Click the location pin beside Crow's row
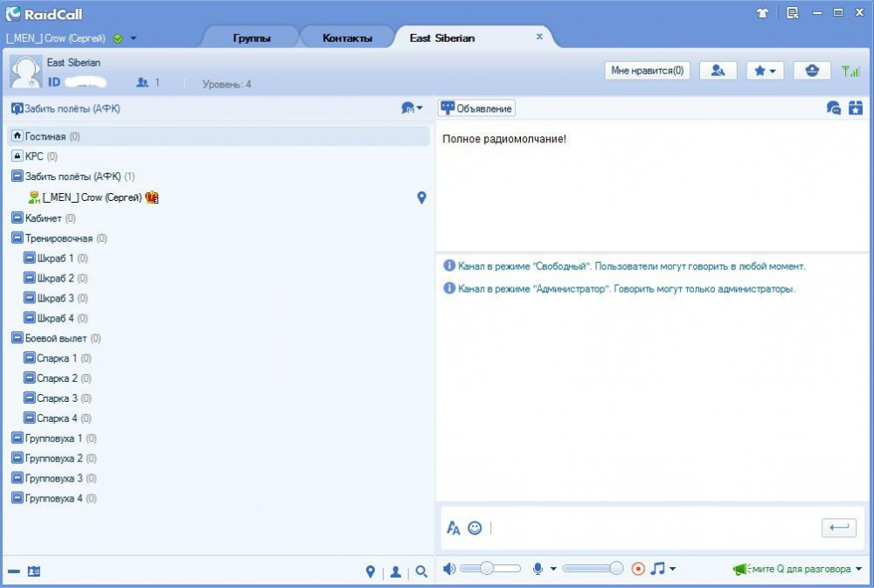Screen dimensions: 874x588 (421, 197)
